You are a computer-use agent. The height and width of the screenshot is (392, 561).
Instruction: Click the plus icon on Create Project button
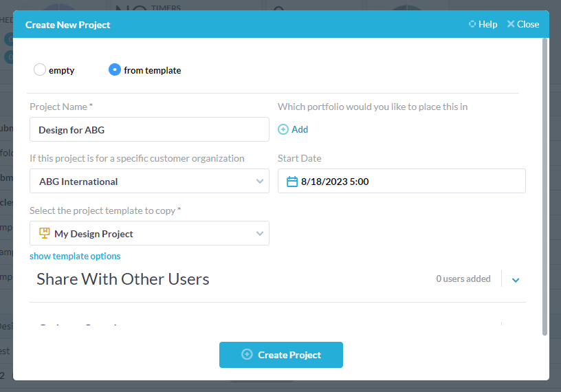click(247, 355)
